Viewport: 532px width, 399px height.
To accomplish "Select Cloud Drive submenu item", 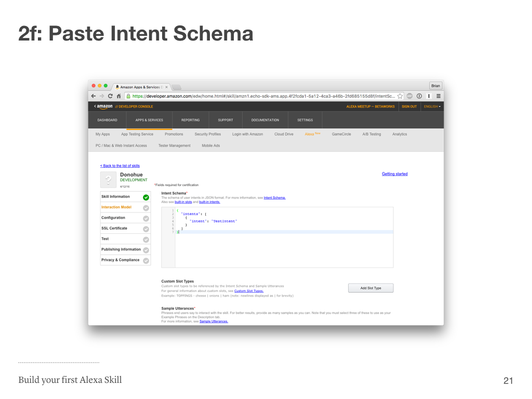I will pos(284,135).
